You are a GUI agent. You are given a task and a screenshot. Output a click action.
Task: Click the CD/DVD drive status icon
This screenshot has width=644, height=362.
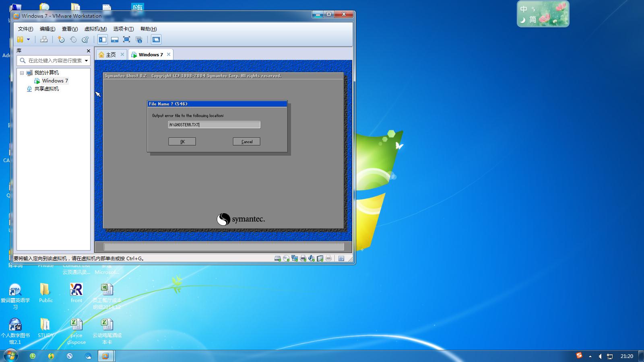click(x=286, y=259)
